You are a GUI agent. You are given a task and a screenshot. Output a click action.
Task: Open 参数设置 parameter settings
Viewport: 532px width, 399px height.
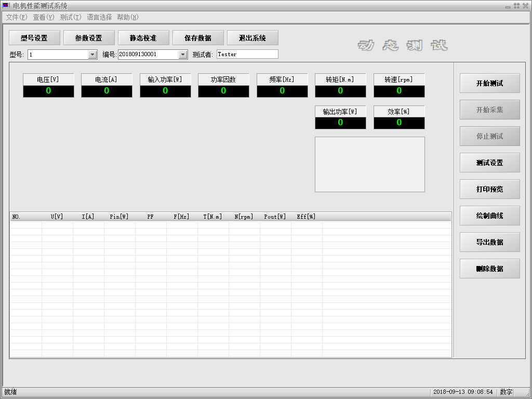[x=89, y=38]
